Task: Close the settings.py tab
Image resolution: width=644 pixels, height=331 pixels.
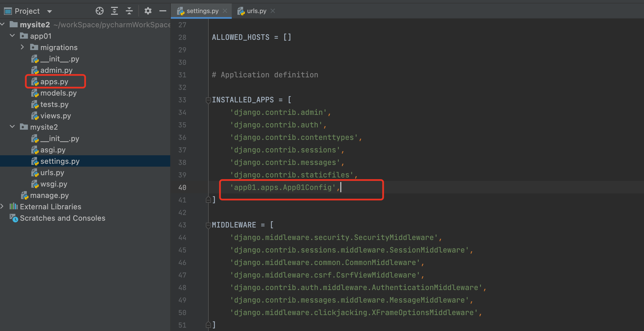Action: click(225, 11)
